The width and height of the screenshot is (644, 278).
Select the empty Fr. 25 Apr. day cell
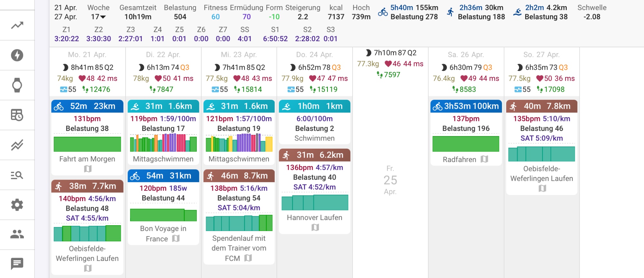390,180
